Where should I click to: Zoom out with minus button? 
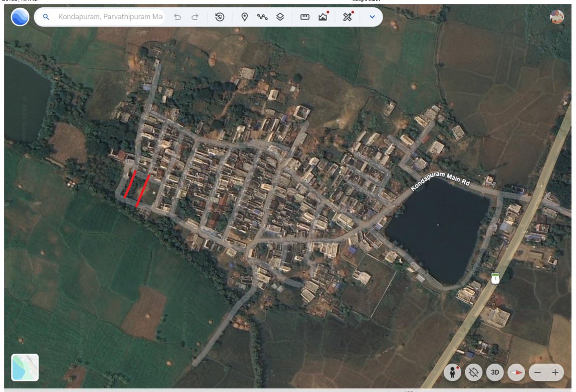(x=538, y=372)
